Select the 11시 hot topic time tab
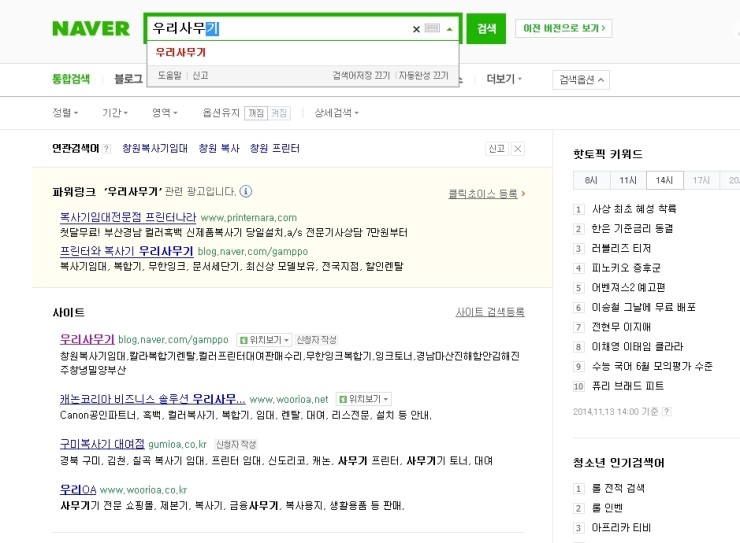Screen dimensions: 740x543 628,180
